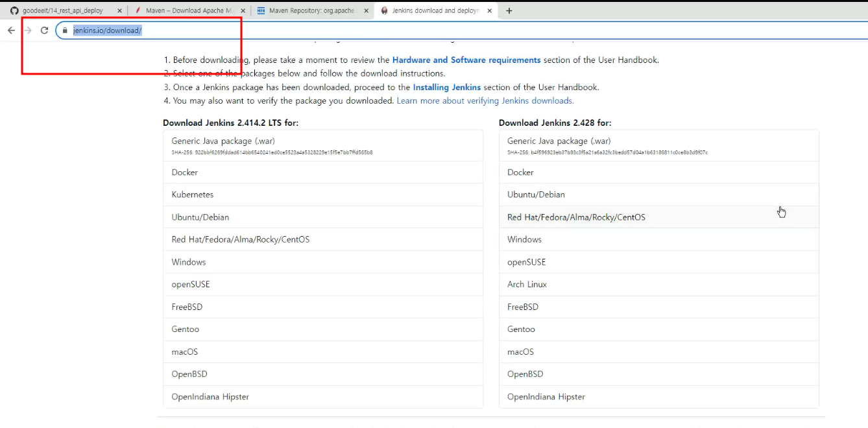Click the 'Download Jenkins 2.414.2 LTS for:' heading
Image resolution: width=868 pixels, height=428 pixels.
point(230,123)
